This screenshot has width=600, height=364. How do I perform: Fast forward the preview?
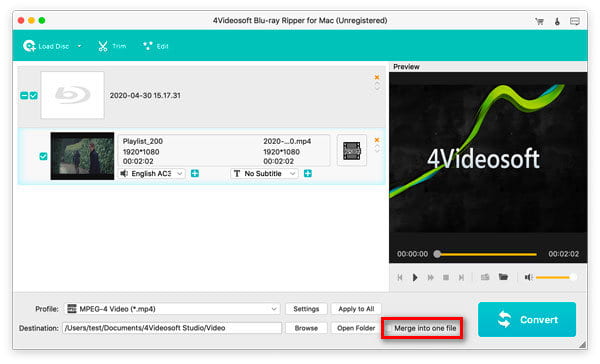tap(430, 277)
